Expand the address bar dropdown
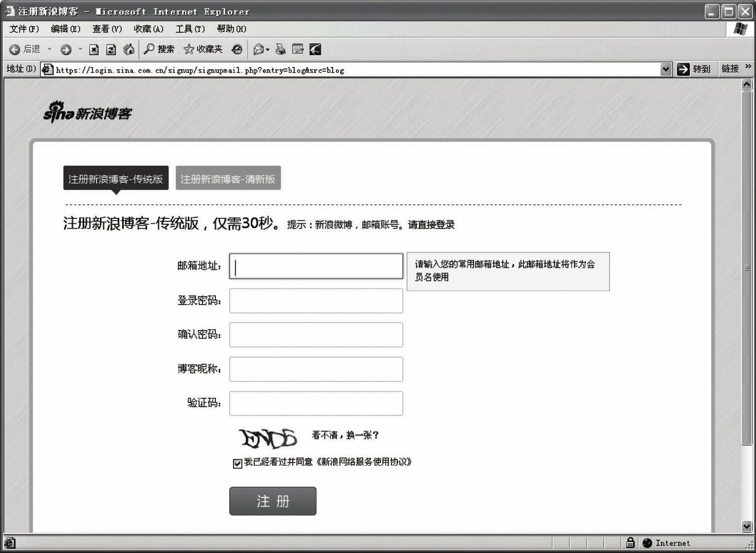The height and width of the screenshot is (553, 756). click(x=666, y=69)
